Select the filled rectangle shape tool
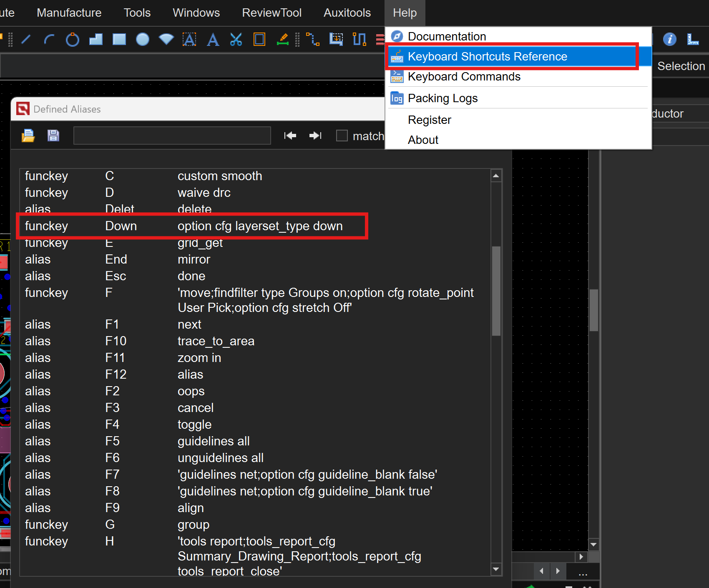This screenshot has height=588, width=709. (x=119, y=40)
